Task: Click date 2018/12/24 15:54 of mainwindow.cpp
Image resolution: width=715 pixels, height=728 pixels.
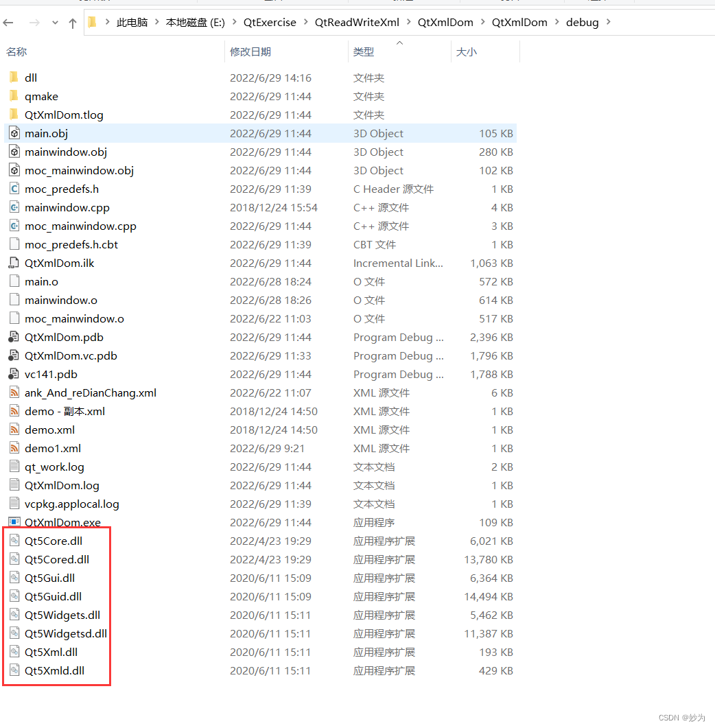Action: (274, 207)
